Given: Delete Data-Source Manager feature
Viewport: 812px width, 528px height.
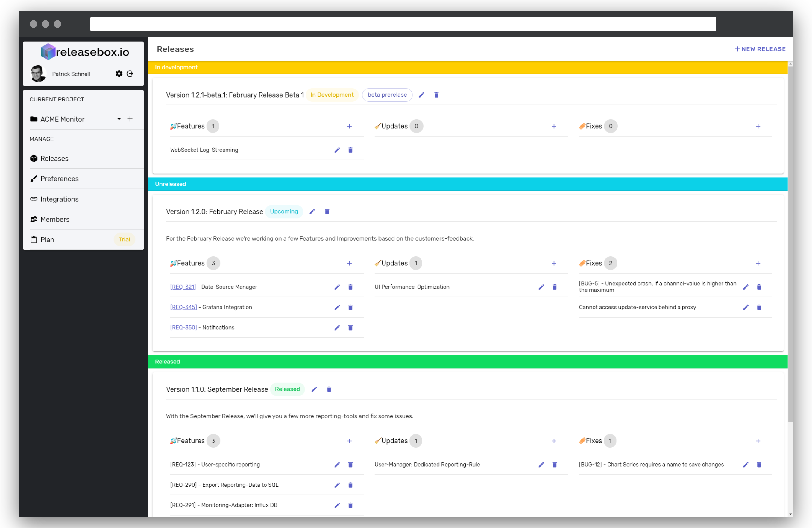Looking at the screenshot, I should [350, 287].
